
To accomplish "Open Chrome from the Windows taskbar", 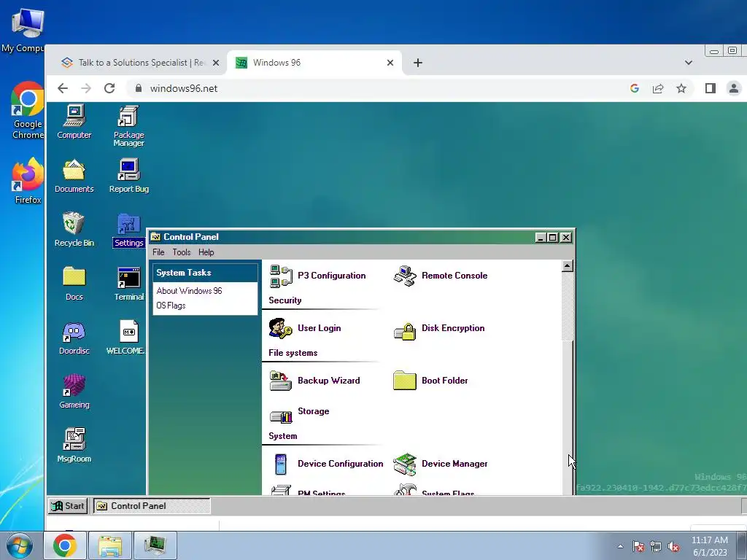I will [x=65, y=545].
